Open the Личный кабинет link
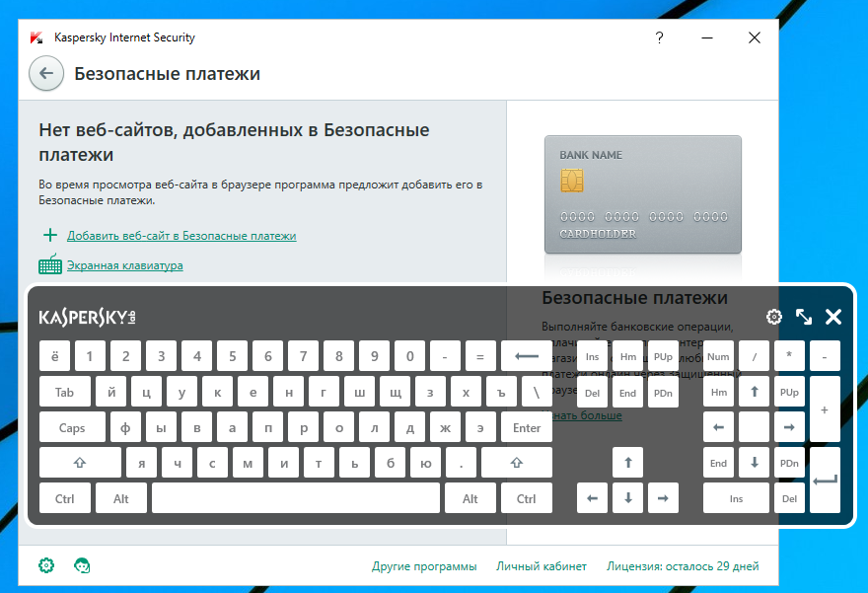The image size is (868, 593). [x=542, y=566]
